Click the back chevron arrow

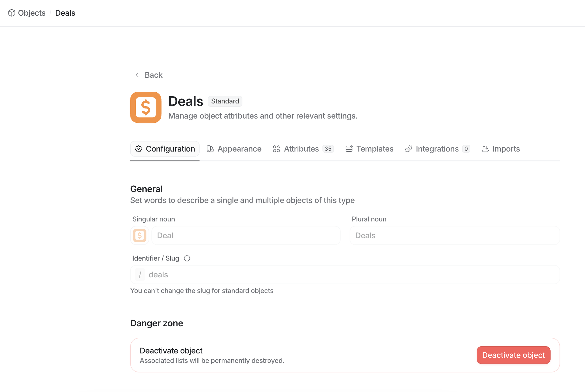tap(137, 75)
